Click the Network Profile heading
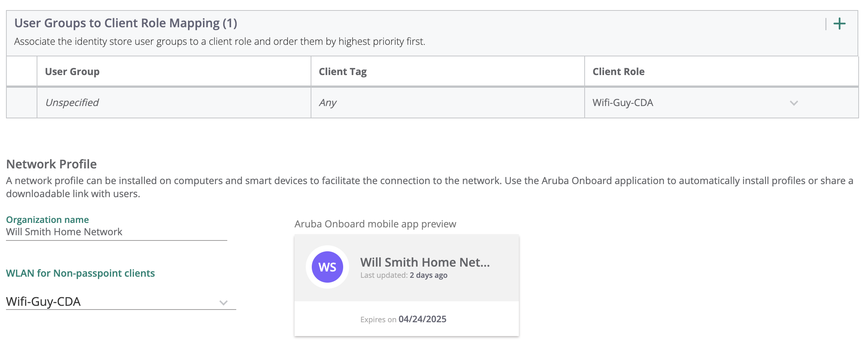This screenshot has width=868, height=348. tap(52, 164)
